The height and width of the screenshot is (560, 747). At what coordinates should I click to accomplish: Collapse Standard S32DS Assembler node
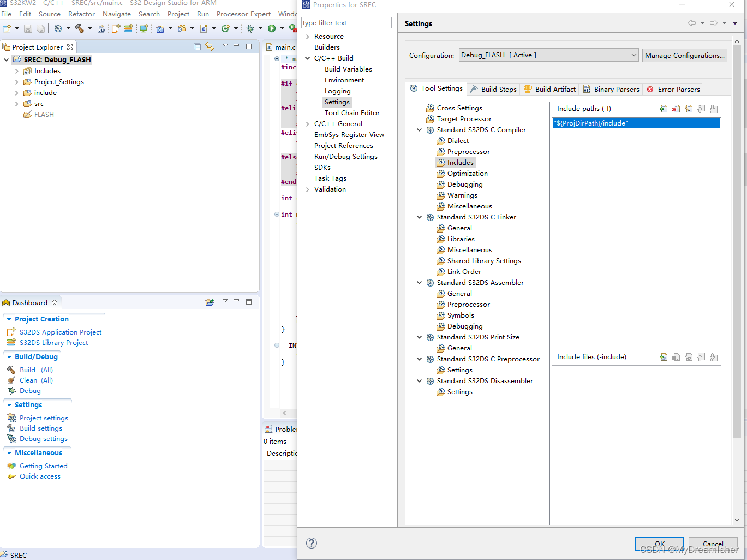pos(420,283)
